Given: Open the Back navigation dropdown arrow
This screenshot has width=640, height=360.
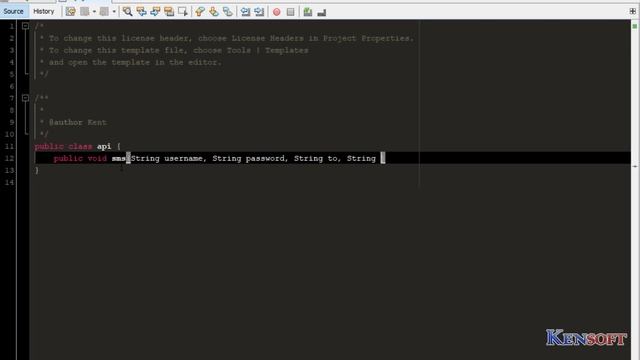Looking at the screenshot, I should pyautogui.click(x=94, y=12).
